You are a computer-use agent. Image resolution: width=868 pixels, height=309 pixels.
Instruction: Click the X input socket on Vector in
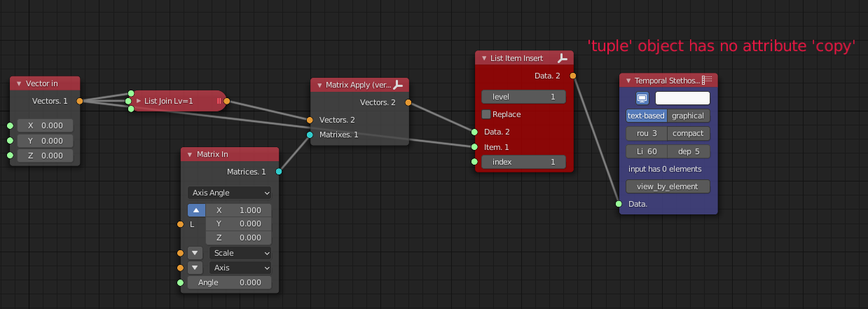(x=10, y=126)
